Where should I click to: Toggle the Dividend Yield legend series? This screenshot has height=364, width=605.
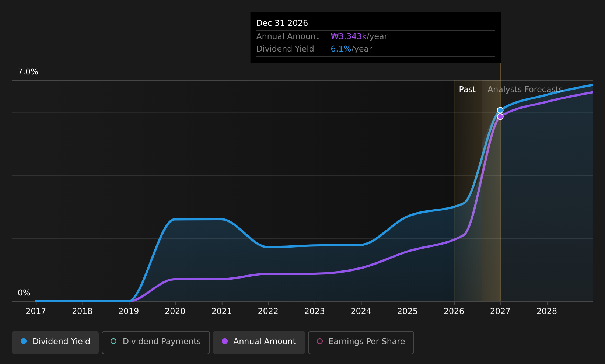(55, 342)
